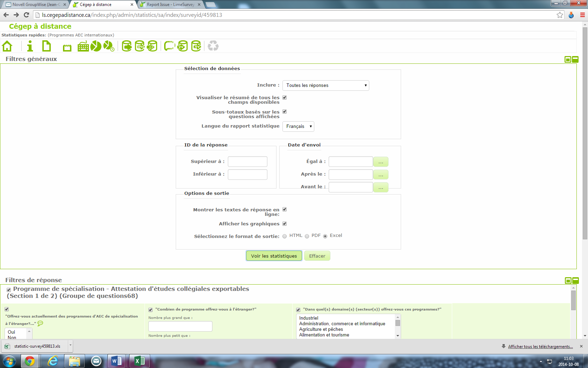This screenshot has width=588, height=368.
Task: Open the downloaded file's options arrow
Action: 70,346
